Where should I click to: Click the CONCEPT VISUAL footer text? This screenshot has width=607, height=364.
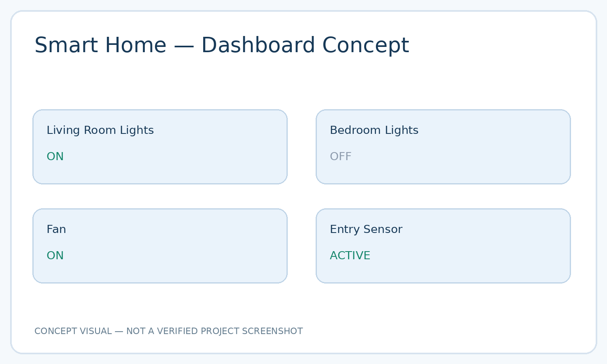73,331
